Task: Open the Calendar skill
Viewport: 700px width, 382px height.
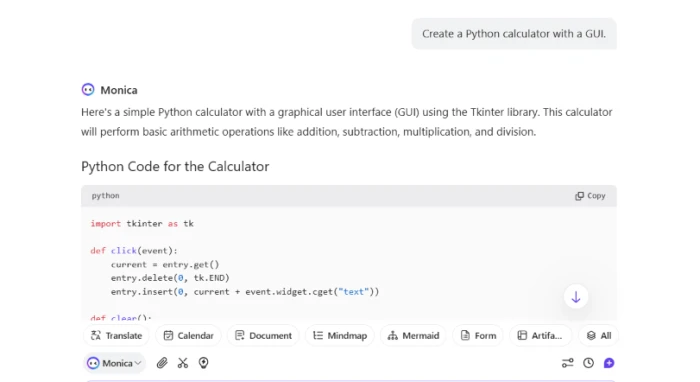Action: pyautogui.click(x=188, y=336)
